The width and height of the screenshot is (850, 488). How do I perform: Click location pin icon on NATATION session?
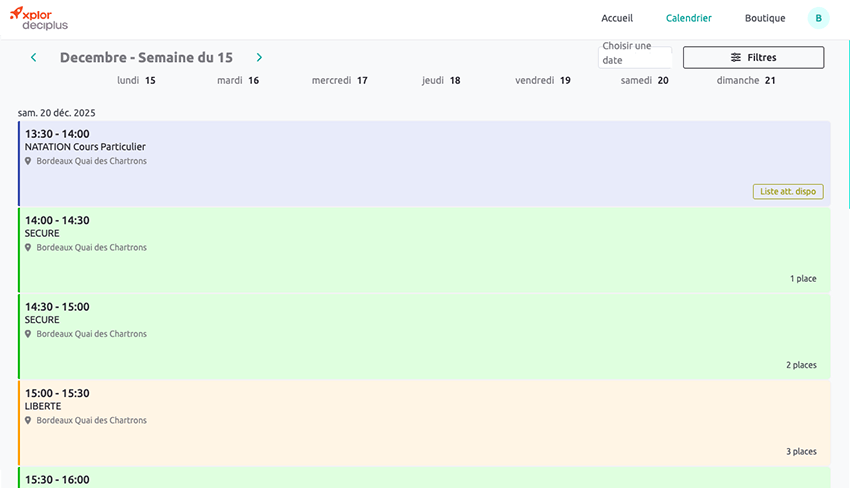[x=28, y=161]
